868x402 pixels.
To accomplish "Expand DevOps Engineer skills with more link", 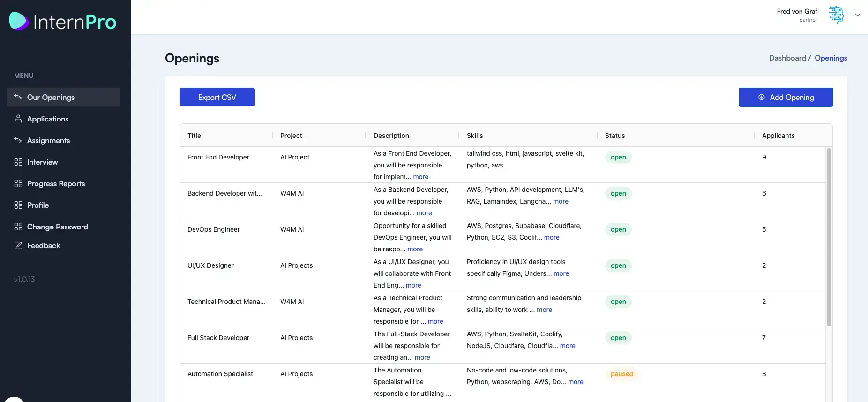I will [552, 237].
